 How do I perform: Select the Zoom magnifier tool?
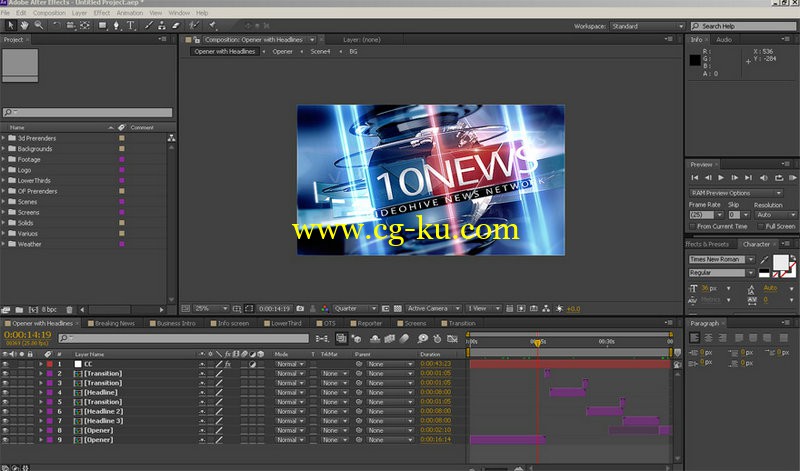[39, 25]
